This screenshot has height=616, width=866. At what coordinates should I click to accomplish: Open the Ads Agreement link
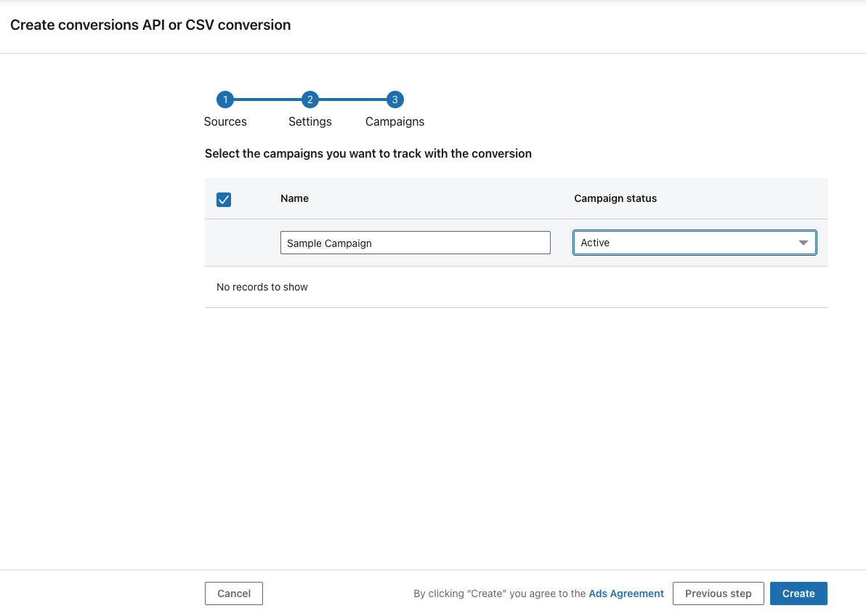tap(626, 593)
